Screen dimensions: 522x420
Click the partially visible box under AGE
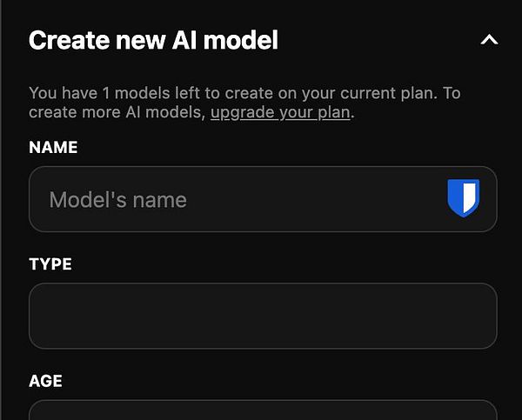pos(263,410)
